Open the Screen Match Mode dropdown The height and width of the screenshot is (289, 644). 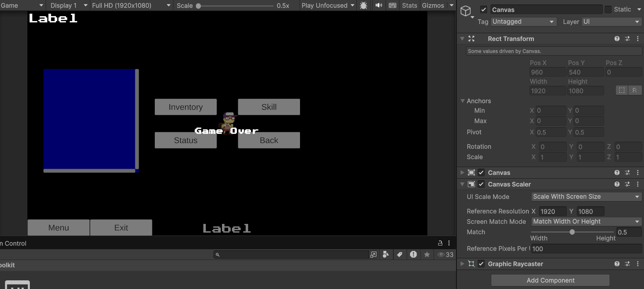coord(586,221)
